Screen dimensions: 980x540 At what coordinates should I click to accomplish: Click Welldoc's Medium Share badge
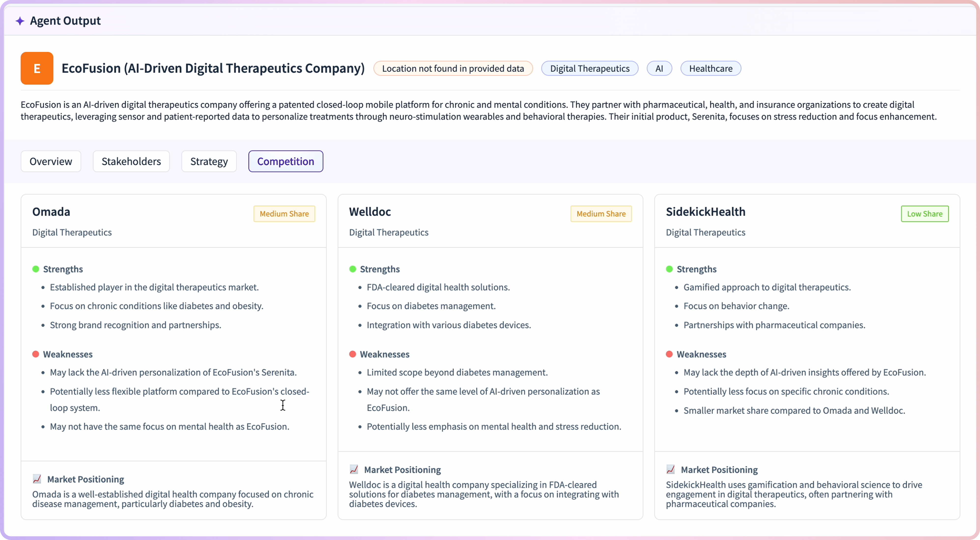click(x=601, y=214)
